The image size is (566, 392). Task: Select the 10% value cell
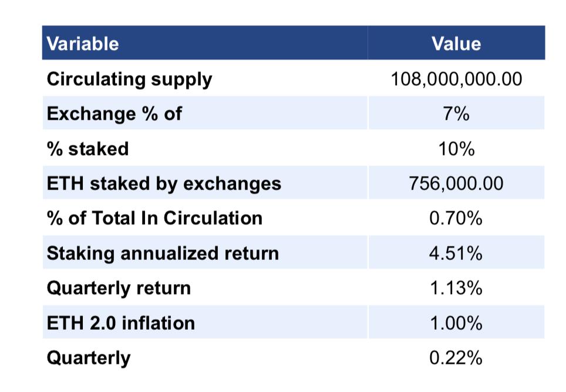(456, 148)
